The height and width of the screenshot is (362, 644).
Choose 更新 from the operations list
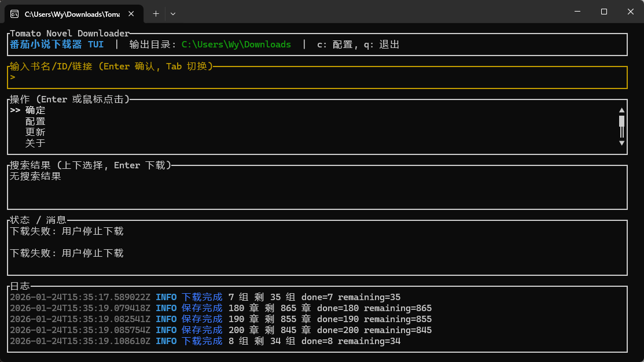[35, 132]
